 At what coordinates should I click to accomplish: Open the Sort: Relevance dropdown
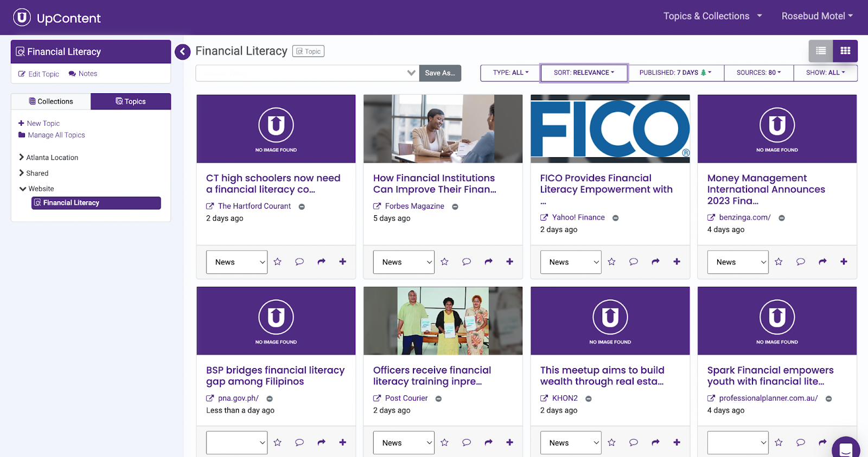point(584,73)
